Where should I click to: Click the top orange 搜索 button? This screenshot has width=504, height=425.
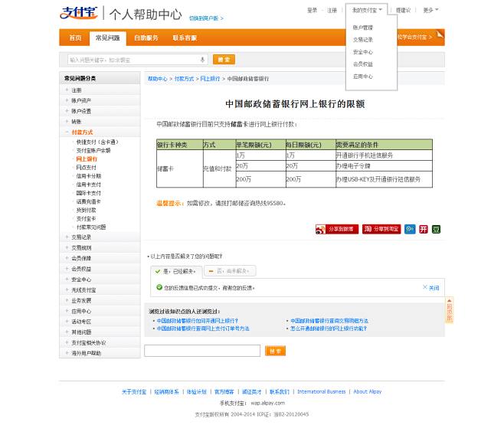tap(224, 60)
